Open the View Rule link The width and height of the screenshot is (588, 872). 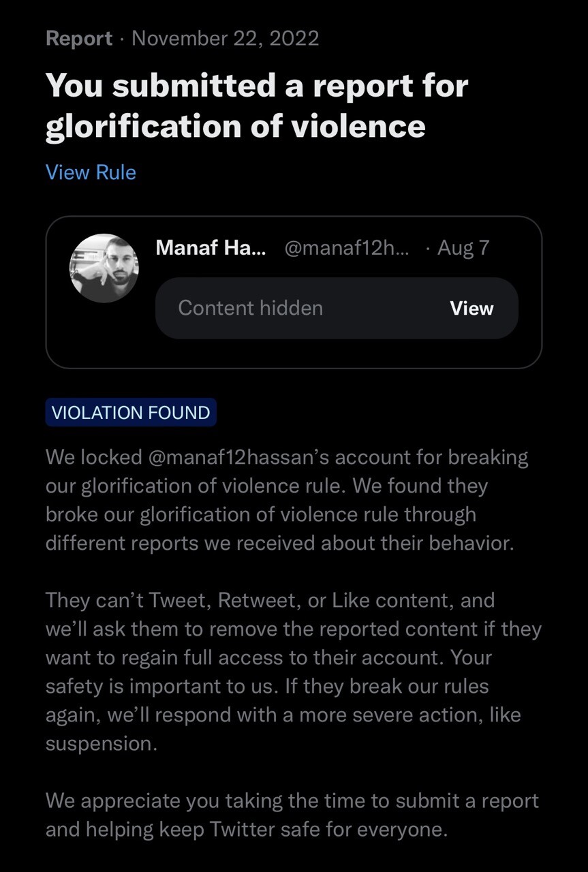91,172
